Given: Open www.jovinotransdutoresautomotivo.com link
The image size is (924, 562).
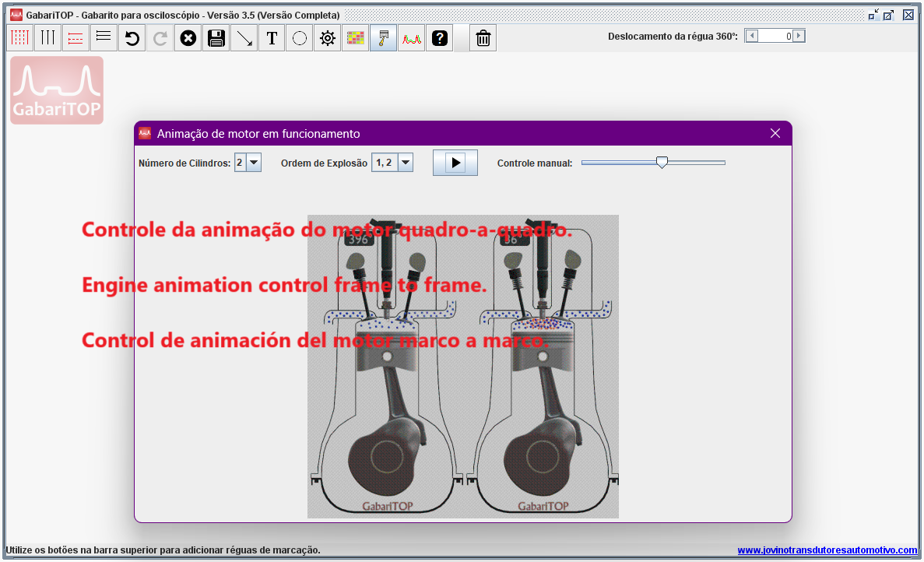Looking at the screenshot, I should [827, 550].
